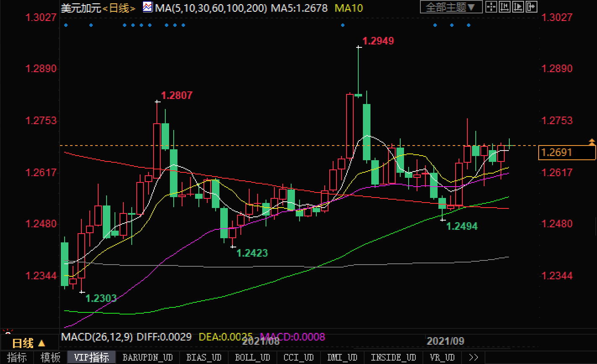Select the BOLL_UD indicator
Screen dimensions: 597x364
(252, 358)
